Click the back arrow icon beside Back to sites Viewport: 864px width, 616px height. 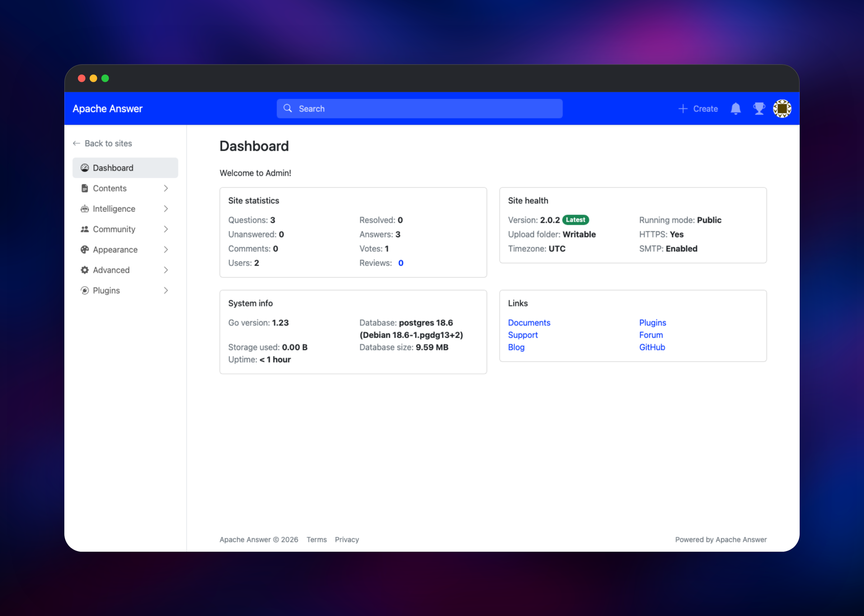click(x=77, y=143)
